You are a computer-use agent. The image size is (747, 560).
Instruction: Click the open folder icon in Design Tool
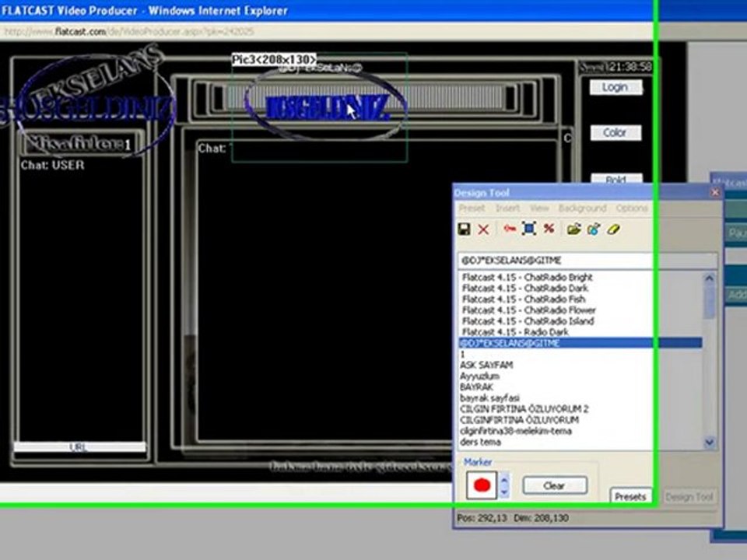coord(574,229)
